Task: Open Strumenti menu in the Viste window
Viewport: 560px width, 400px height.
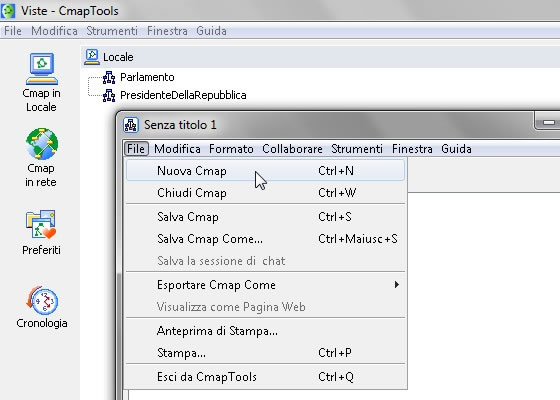Action: [x=112, y=31]
